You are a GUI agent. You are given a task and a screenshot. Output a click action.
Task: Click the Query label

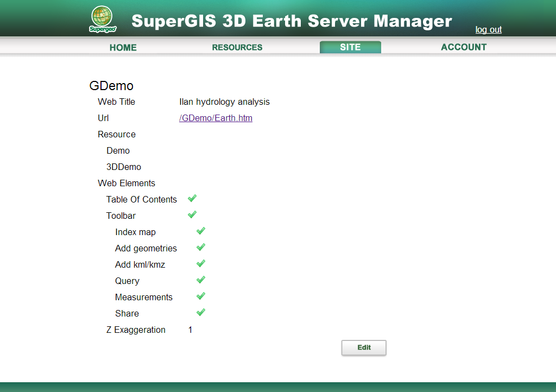(127, 281)
